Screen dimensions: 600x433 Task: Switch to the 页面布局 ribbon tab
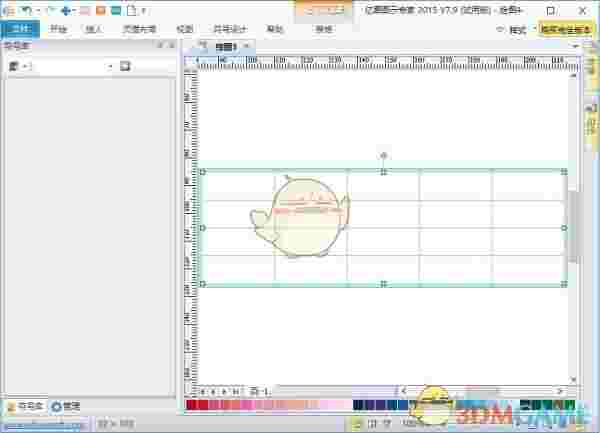(x=139, y=29)
